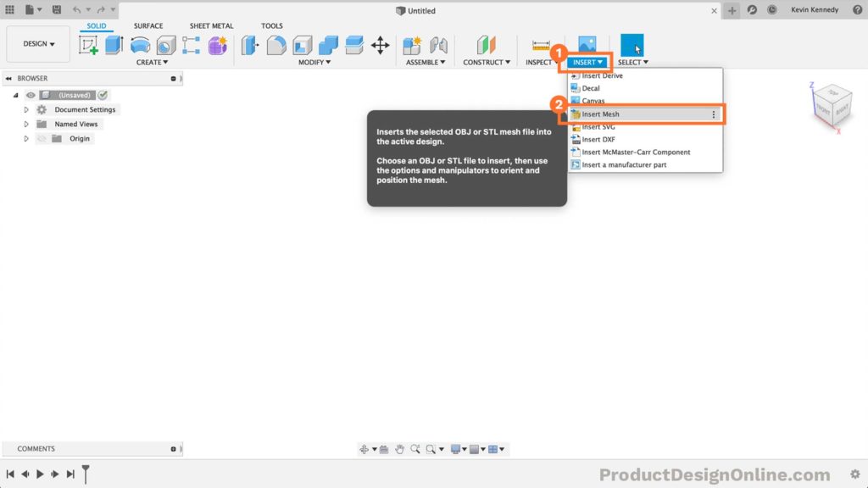Click the Press Pull tool in Modify
The width and height of the screenshot is (868, 488).
[250, 44]
